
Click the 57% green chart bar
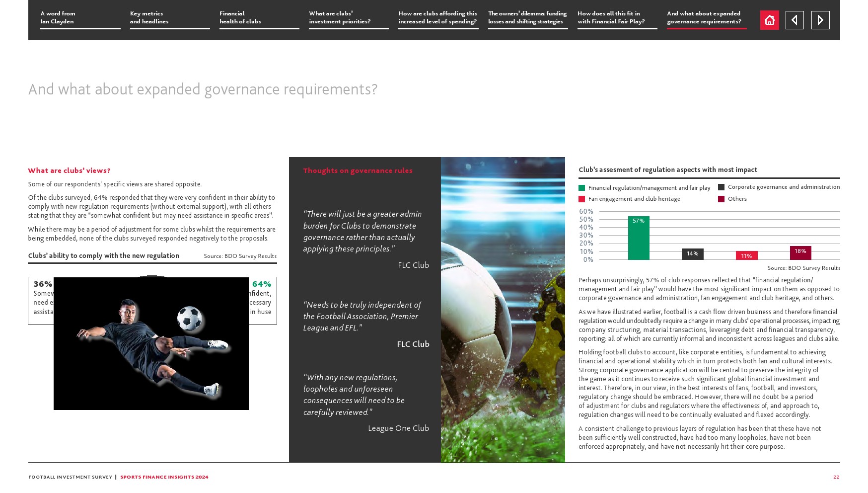pyautogui.click(x=638, y=238)
